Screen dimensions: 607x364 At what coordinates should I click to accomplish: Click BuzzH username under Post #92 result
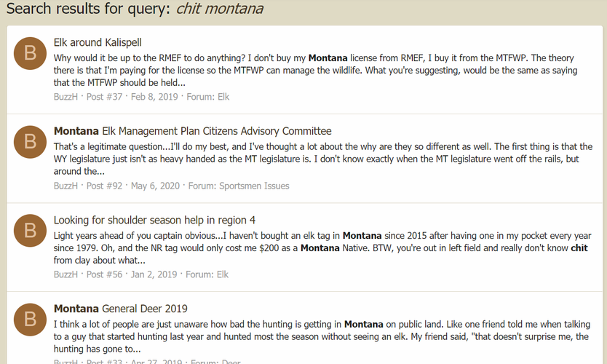[x=66, y=186]
